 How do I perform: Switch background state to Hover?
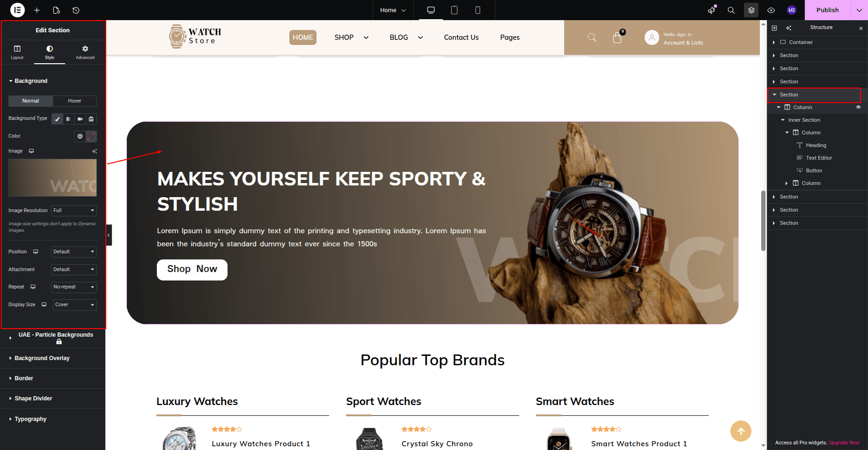[x=74, y=101]
